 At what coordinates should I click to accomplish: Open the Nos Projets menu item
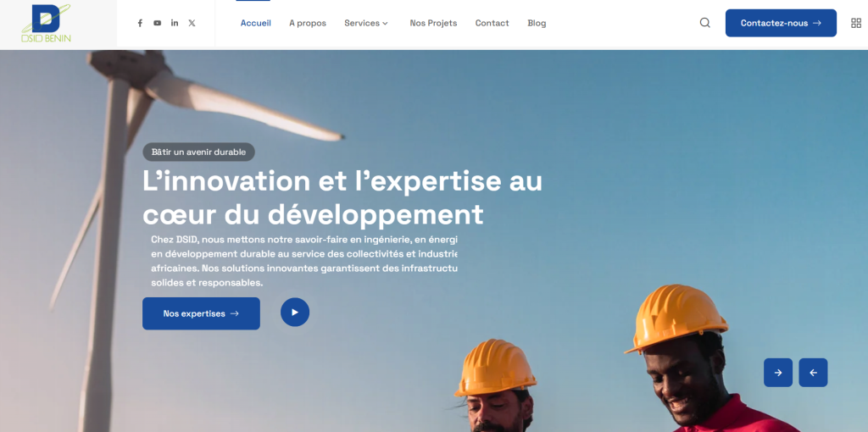click(x=433, y=23)
